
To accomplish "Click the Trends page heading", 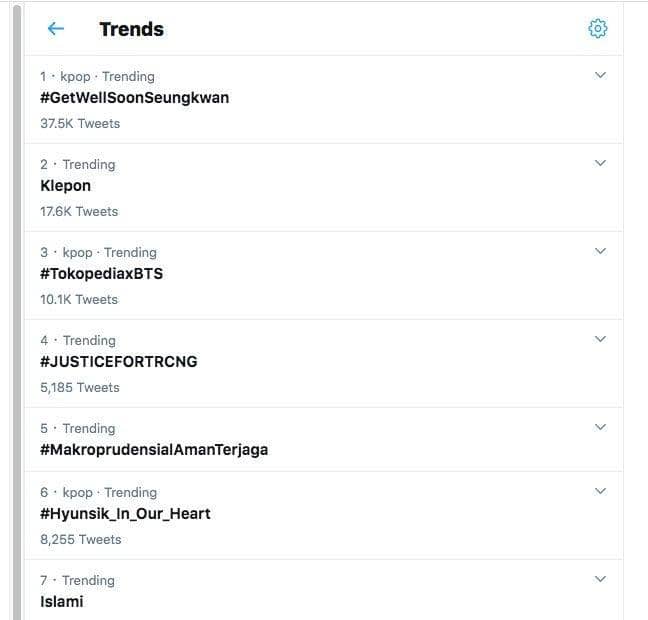I will point(131,29).
